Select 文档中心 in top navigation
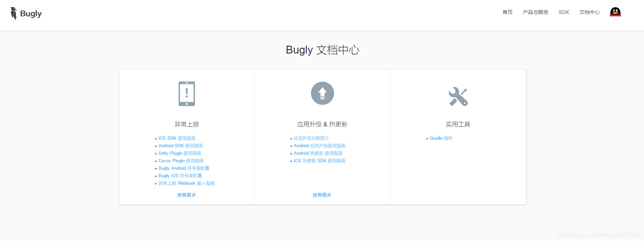The image size is (644, 241). point(589,12)
